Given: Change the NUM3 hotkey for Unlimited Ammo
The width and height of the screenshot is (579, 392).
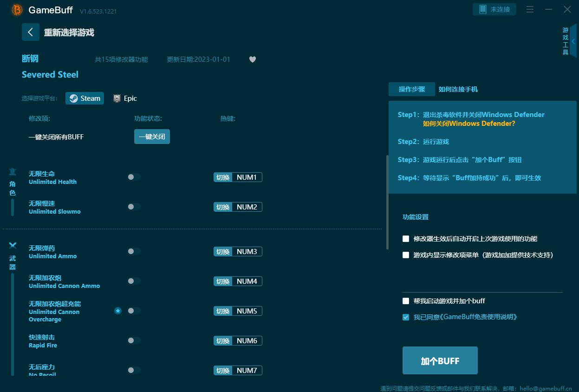Looking at the screenshot, I should [247, 251].
